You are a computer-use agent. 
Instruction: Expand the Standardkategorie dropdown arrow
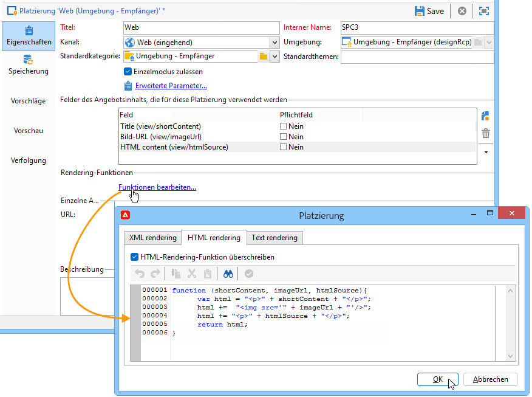tap(275, 57)
